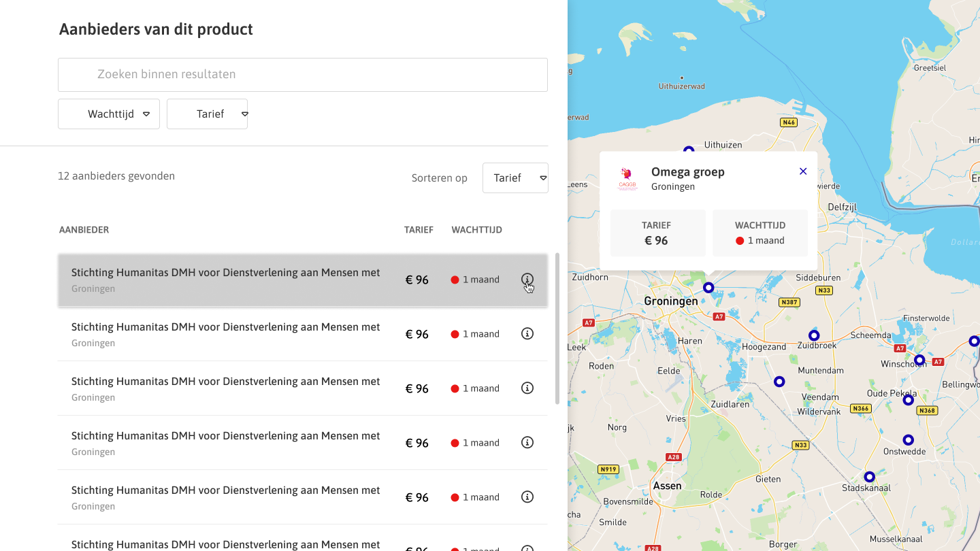Viewport: 980px width, 551px height.
Task: Click the info icon in the highlighted provider row
Action: [527, 279]
